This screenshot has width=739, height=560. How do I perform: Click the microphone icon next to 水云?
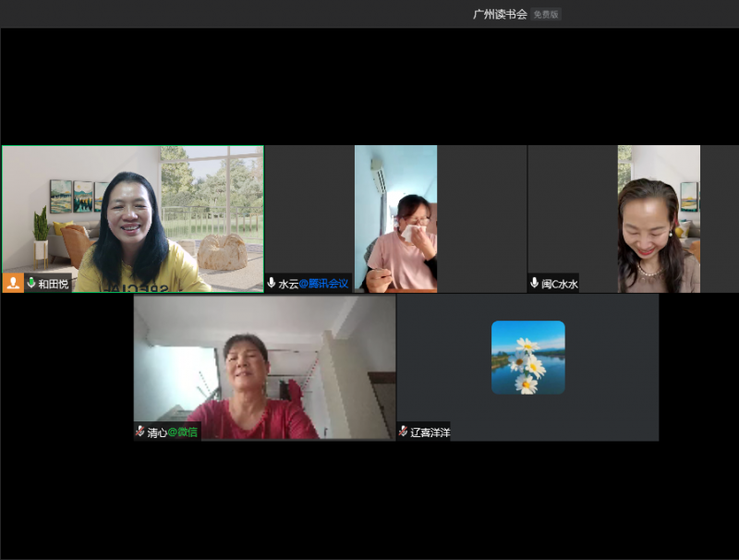point(272,284)
